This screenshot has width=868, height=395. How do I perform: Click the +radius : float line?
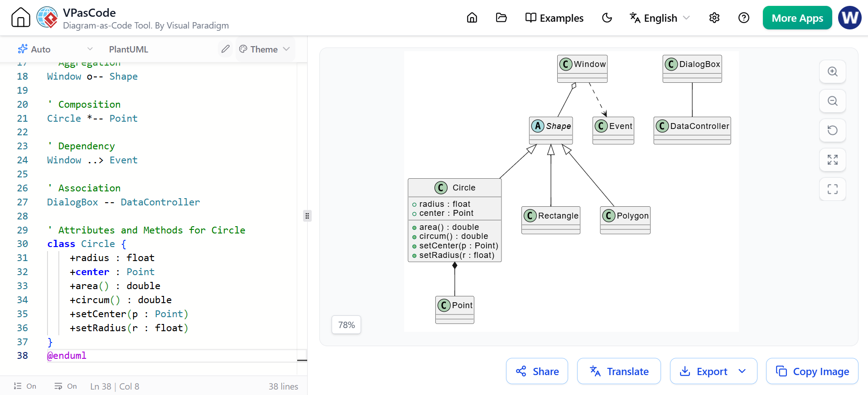112,258
